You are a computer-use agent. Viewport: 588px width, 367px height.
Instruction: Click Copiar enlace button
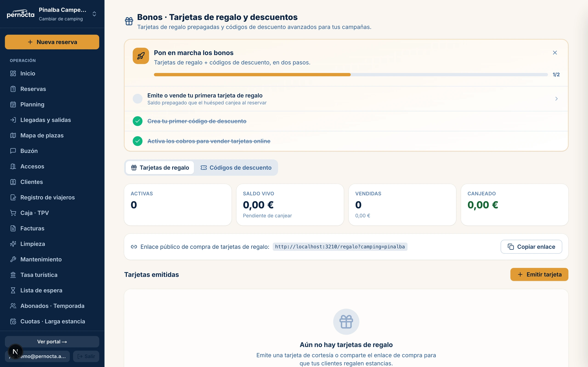click(531, 247)
